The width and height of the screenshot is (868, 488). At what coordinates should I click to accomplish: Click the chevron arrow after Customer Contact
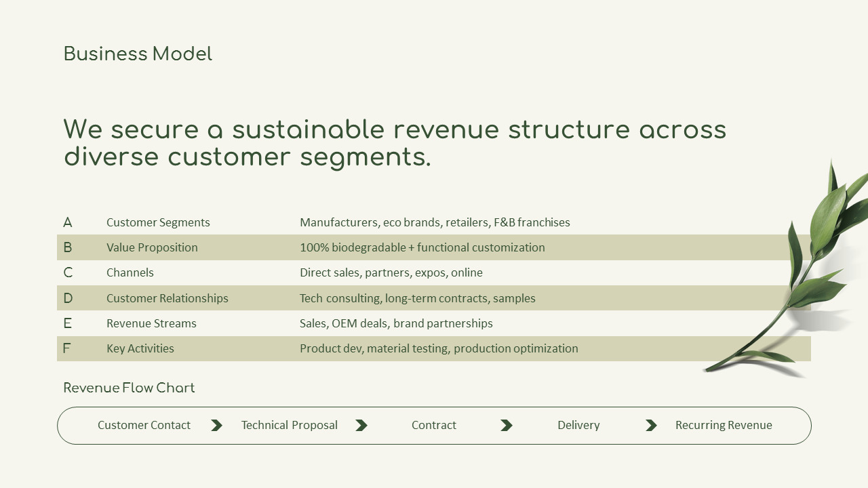point(216,426)
